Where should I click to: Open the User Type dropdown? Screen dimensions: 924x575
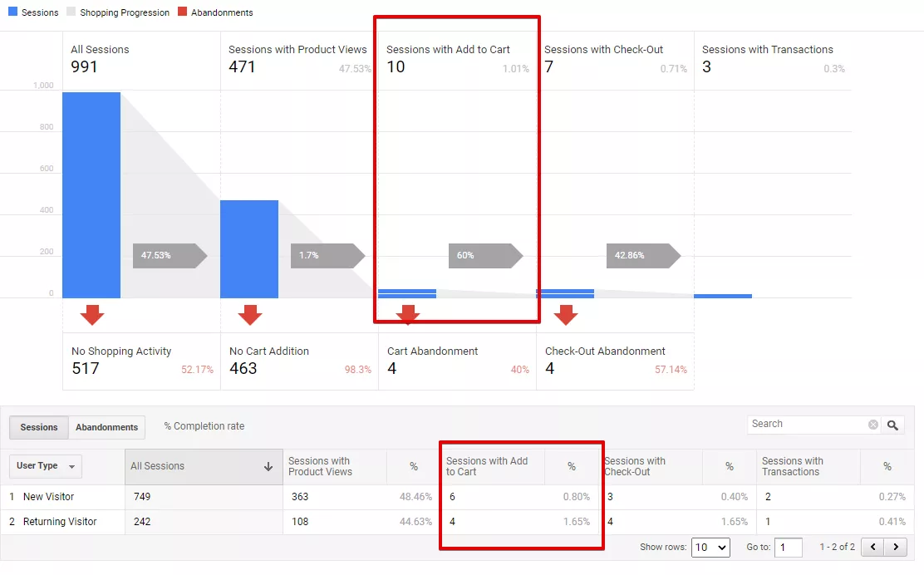pyautogui.click(x=46, y=467)
